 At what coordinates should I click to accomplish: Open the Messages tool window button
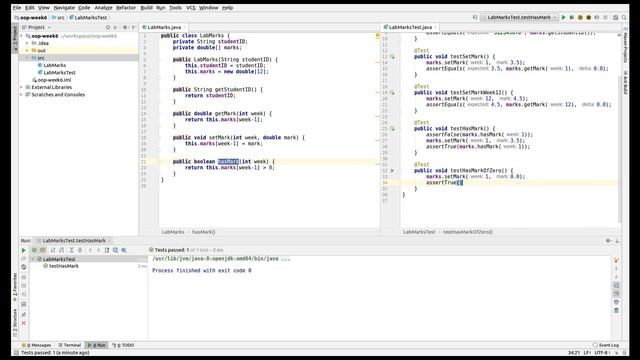36,345
